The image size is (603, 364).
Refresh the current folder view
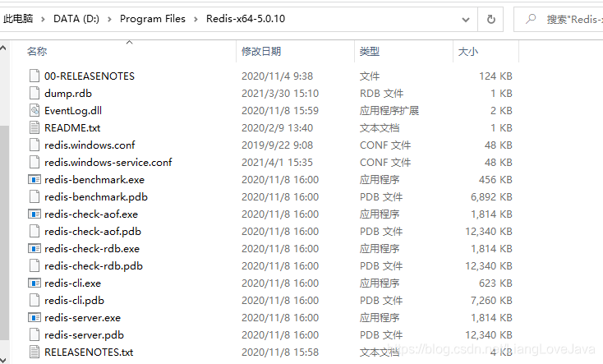pyautogui.click(x=491, y=19)
